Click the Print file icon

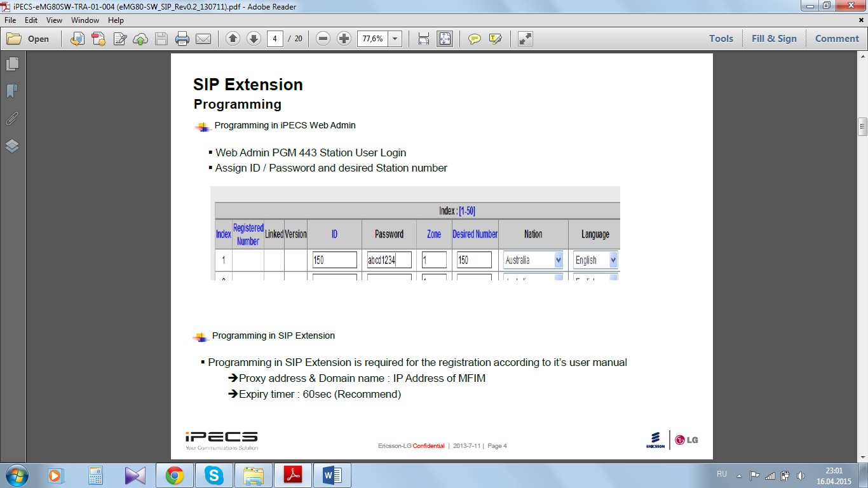click(182, 39)
